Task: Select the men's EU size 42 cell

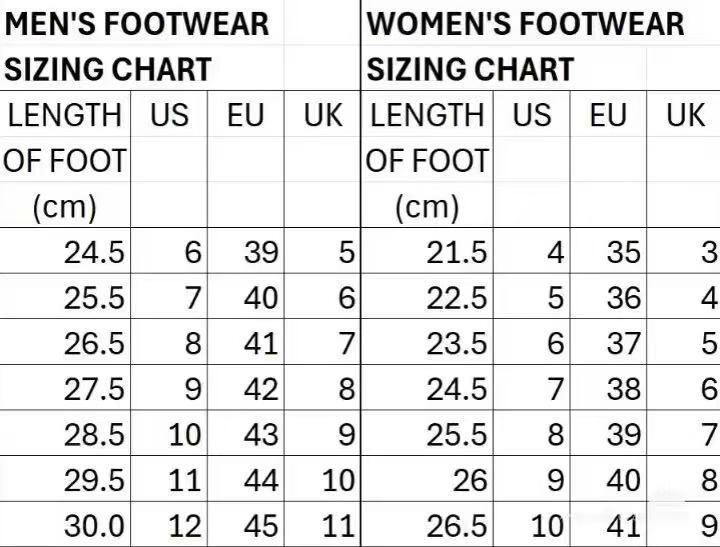Action: (x=261, y=388)
